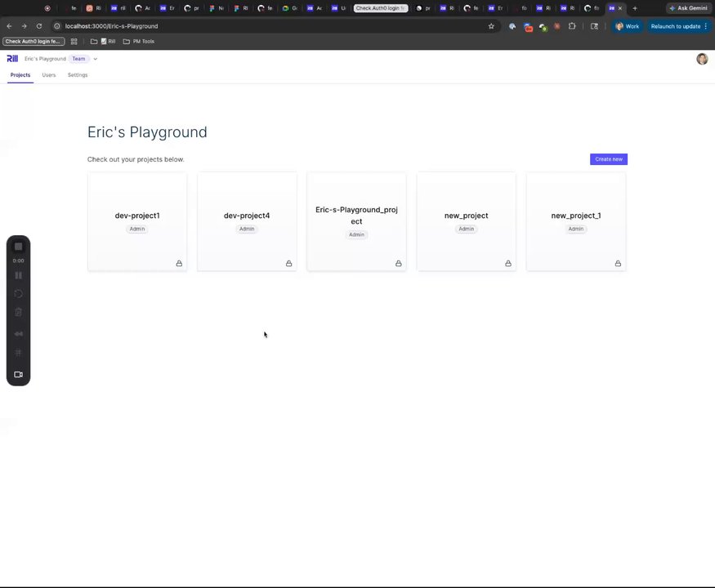Screen dimensions: 715x588
Task: Click the Rill logo in the header
Action: [x=12, y=58]
